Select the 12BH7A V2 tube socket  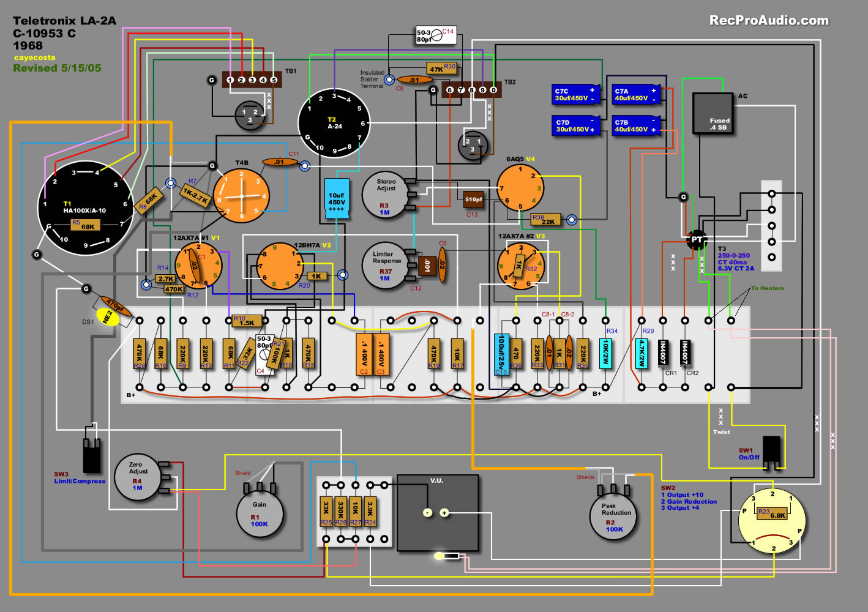coord(279,266)
